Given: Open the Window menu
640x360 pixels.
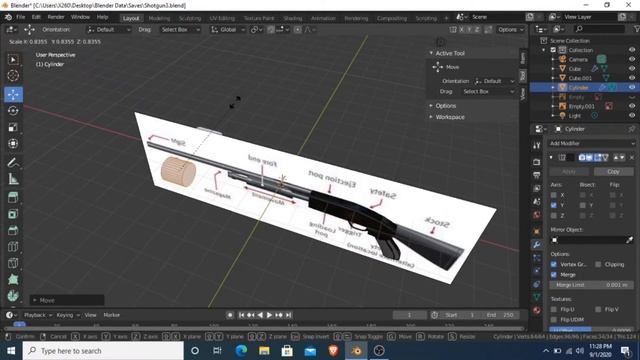Looking at the screenshot, I should (x=80, y=17).
